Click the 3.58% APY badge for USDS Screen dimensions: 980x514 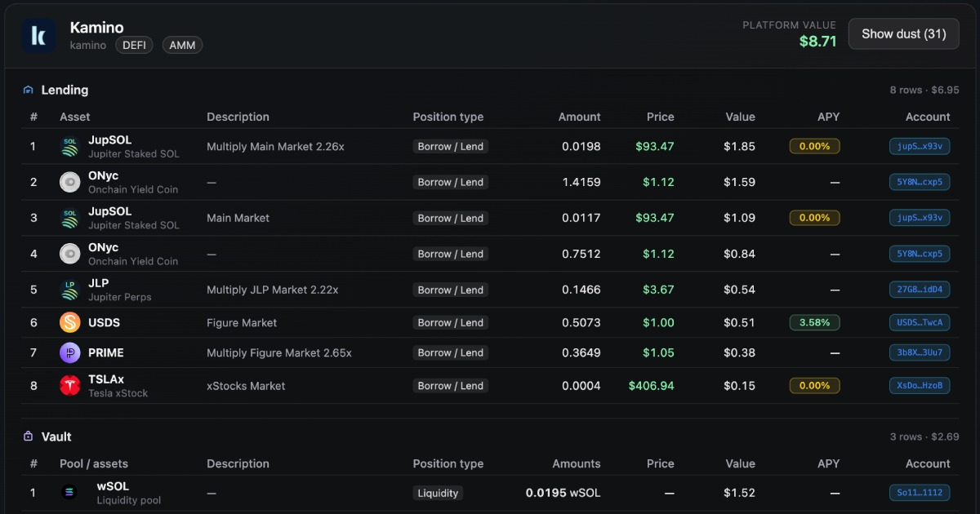pos(814,322)
